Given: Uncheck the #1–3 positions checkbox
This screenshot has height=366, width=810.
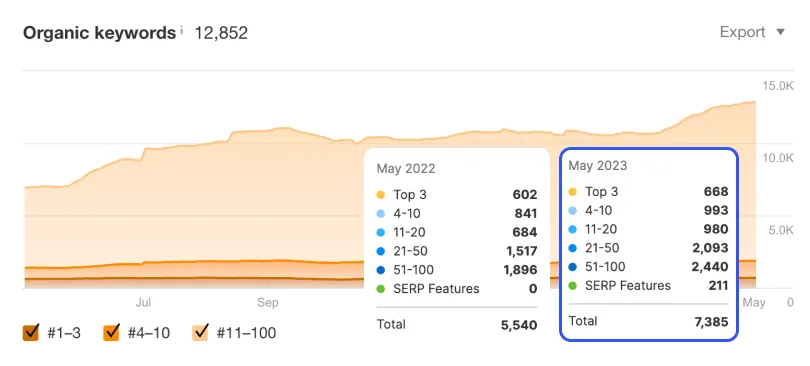Looking at the screenshot, I should click(x=31, y=332).
